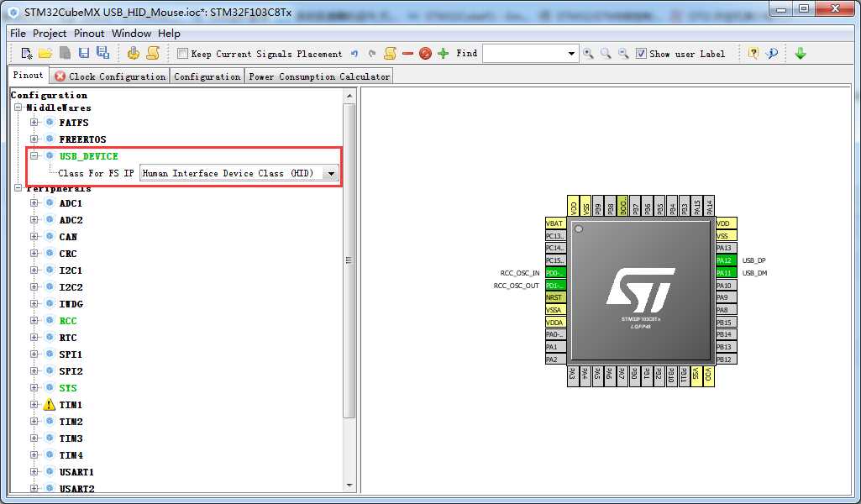Collapse the USB_DEVICE tree node
Image resolution: width=861 pixels, height=504 pixels.
click(x=34, y=156)
